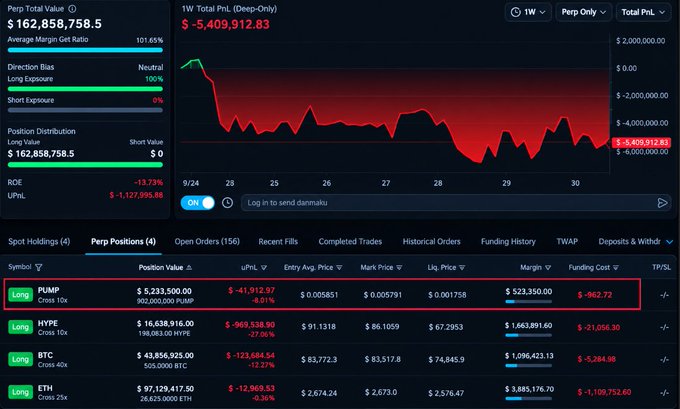Click the send danmaku arrow icon
Image resolution: width=680 pixels, height=409 pixels.
pos(662,203)
